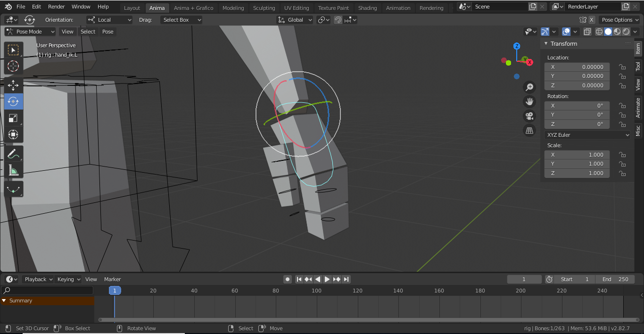Screen dimensions: 644x334
Task: Lock Scale Y property
Action: click(x=622, y=164)
